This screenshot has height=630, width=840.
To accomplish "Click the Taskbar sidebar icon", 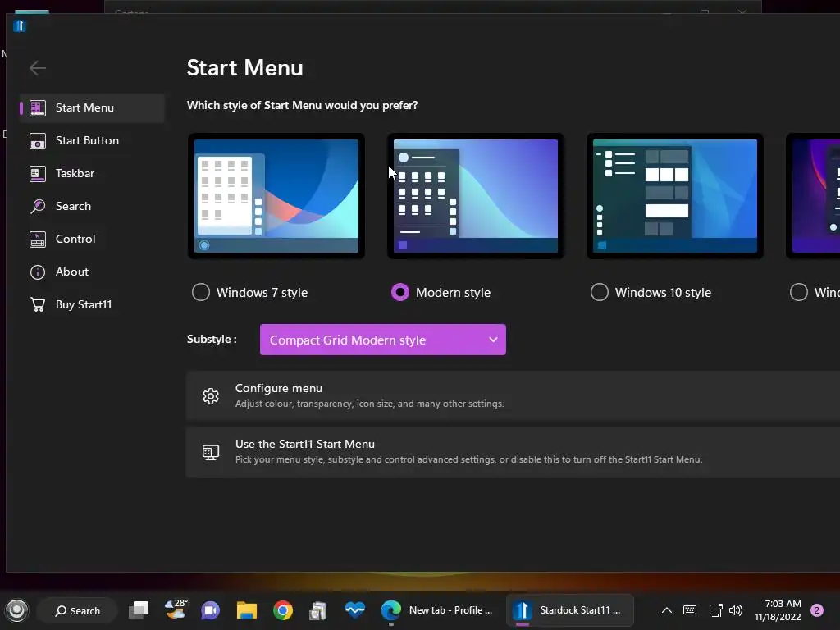I will (38, 174).
